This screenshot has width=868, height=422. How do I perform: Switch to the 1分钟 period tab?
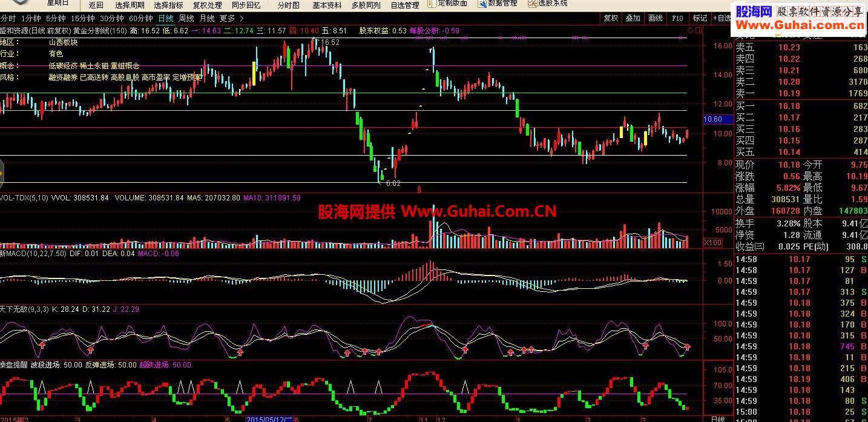30,18
